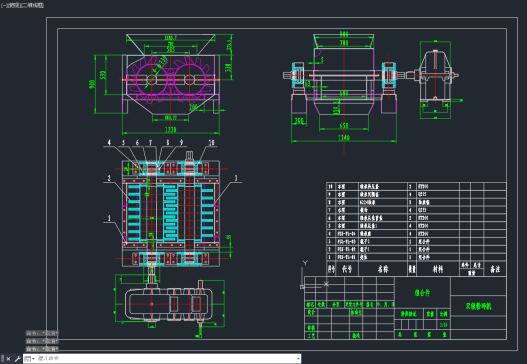
Task: Select balloon number 6
Action: (137, 143)
